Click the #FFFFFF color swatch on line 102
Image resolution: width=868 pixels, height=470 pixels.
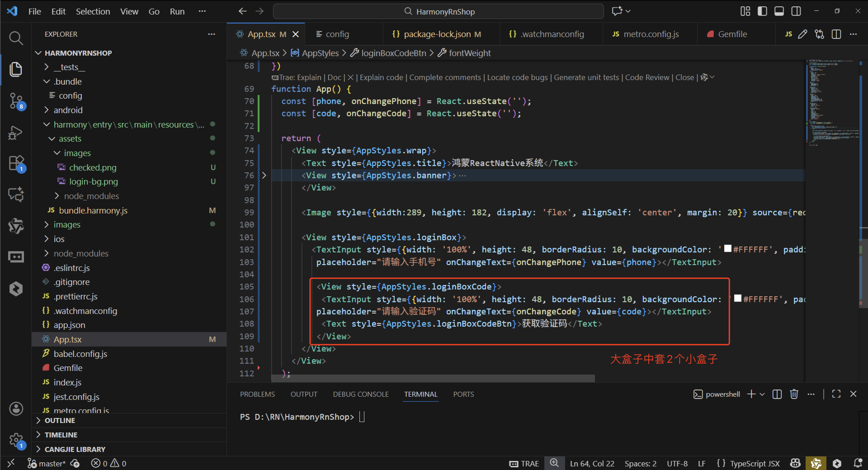coord(727,249)
